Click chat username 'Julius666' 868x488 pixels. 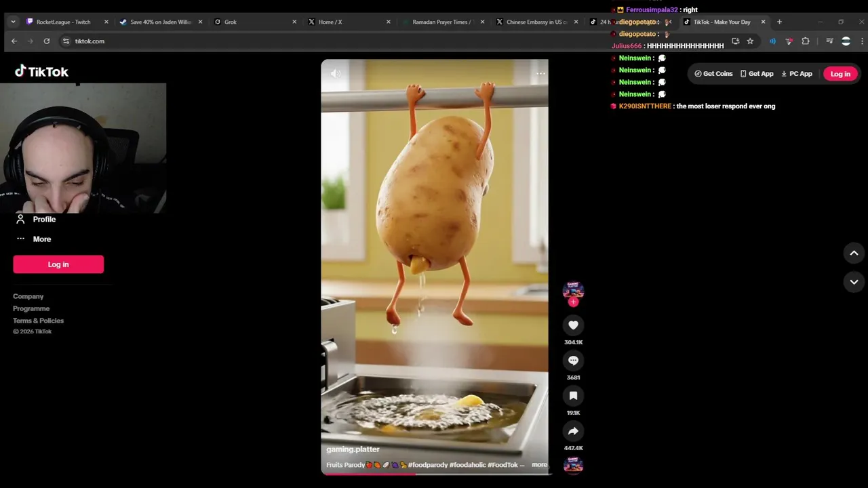click(x=627, y=46)
